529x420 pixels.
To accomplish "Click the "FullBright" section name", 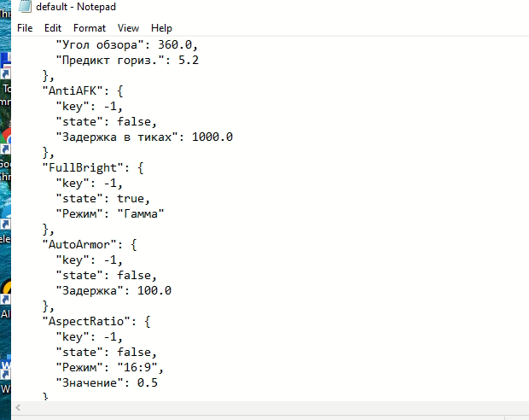I will 83,167.
